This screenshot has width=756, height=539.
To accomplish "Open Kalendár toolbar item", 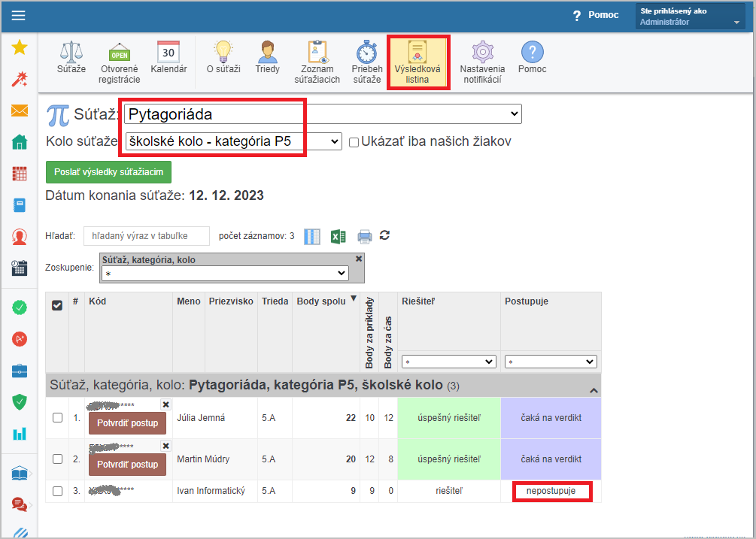I will [169, 58].
